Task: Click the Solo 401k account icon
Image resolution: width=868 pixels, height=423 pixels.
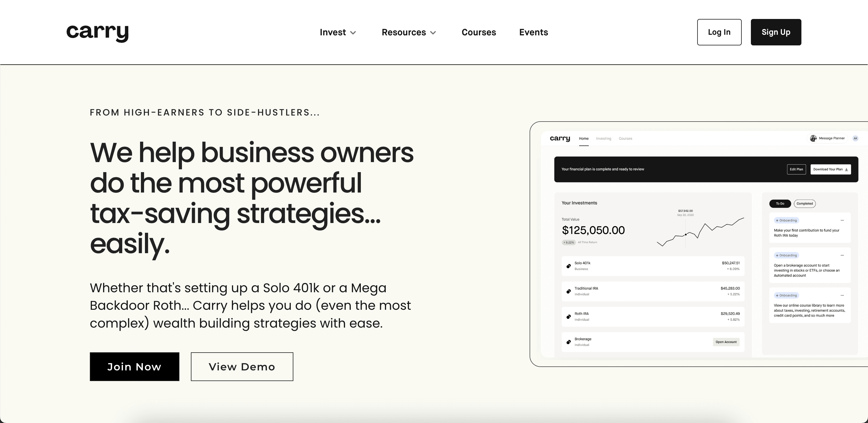Action: (x=568, y=266)
